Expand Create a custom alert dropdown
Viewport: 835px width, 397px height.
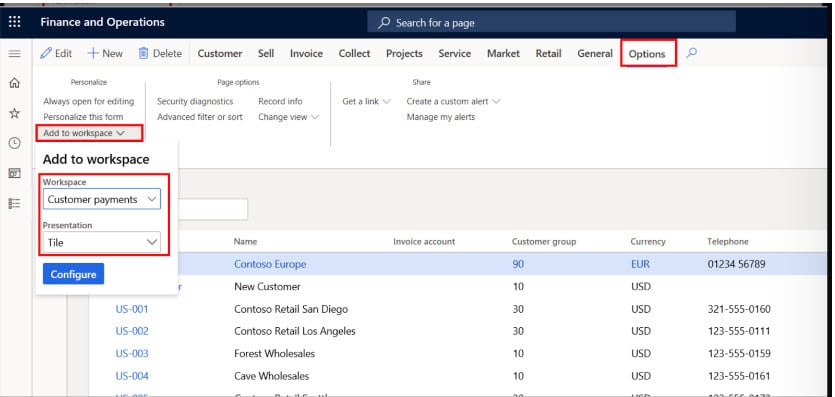(453, 101)
